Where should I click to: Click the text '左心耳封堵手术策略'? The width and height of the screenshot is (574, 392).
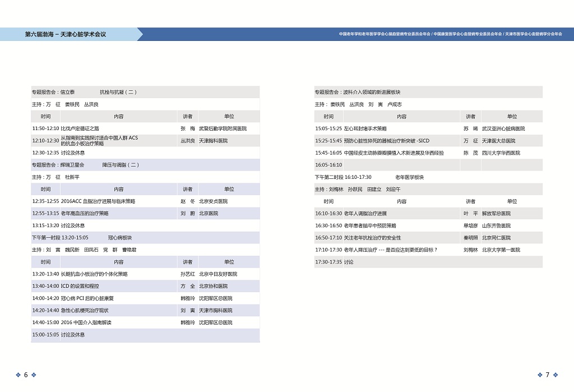coord(365,128)
